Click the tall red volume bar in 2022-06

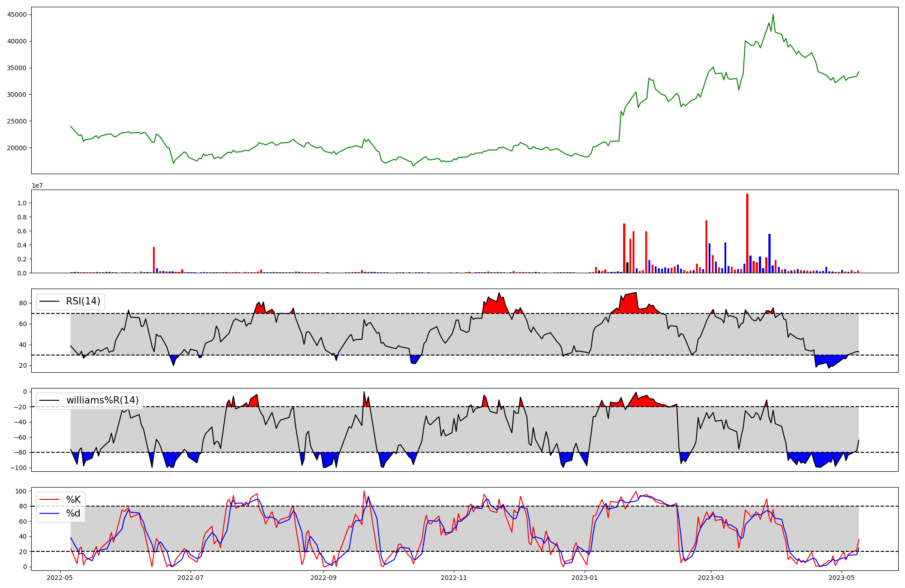coord(154,260)
